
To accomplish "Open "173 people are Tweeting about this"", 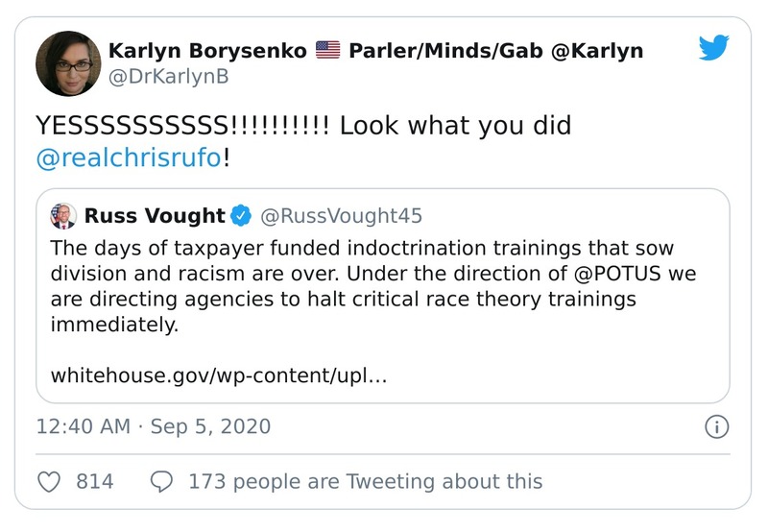I will pyautogui.click(x=365, y=481).
